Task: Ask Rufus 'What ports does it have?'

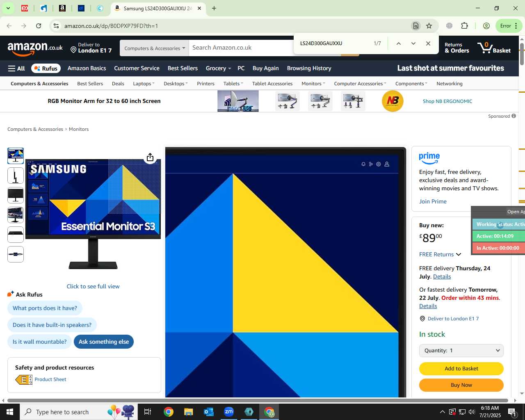Action: point(45,308)
